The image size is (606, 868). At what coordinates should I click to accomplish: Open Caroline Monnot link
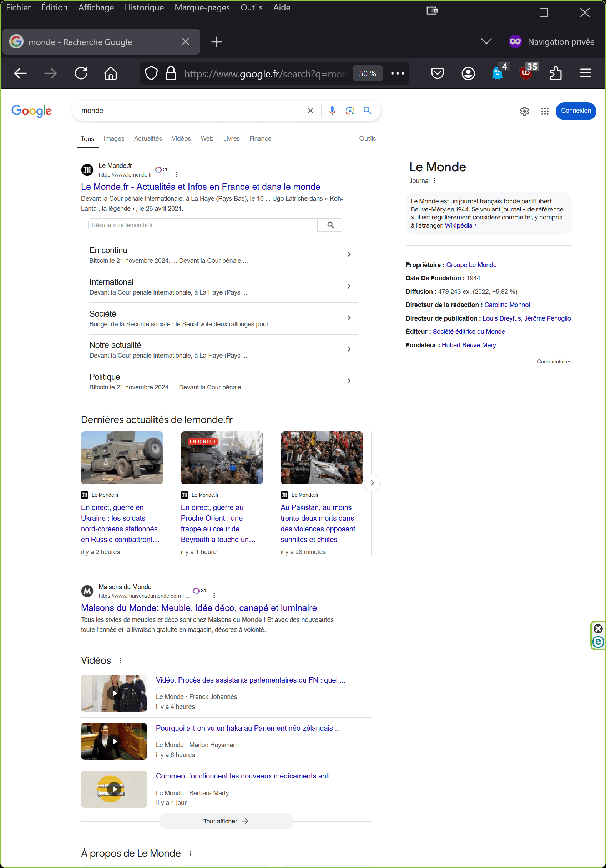pyautogui.click(x=507, y=305)
